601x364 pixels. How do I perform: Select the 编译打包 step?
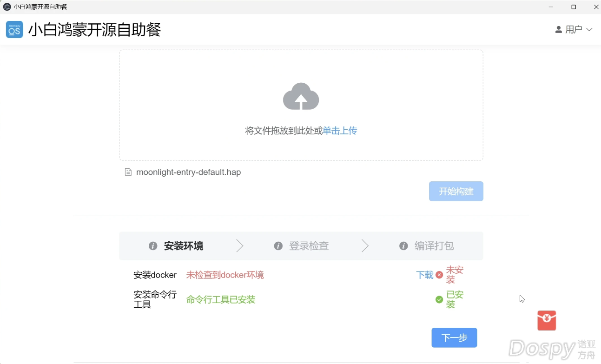tap(427, 246)
